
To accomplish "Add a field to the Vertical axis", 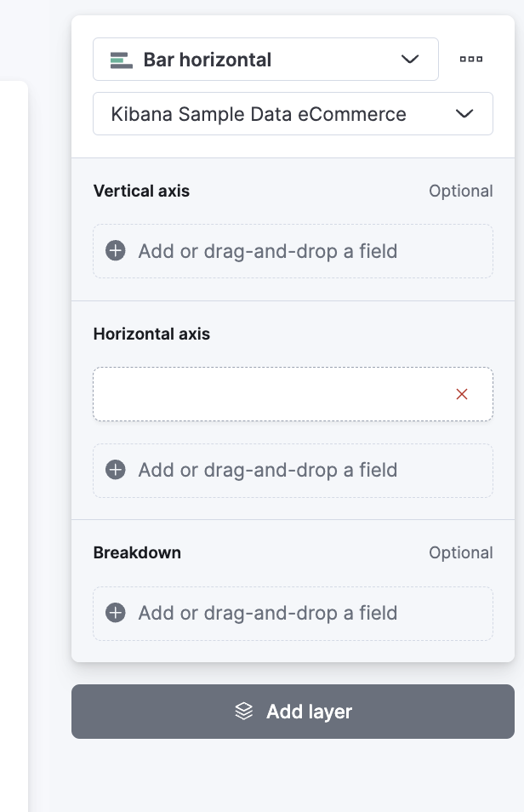I will (x=268, y=251).
